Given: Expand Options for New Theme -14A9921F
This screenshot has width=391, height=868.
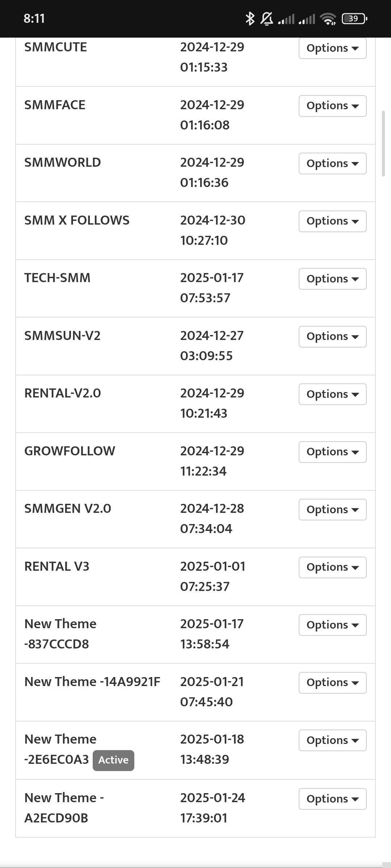Looking at the screenshot, I should coord(332,683).
